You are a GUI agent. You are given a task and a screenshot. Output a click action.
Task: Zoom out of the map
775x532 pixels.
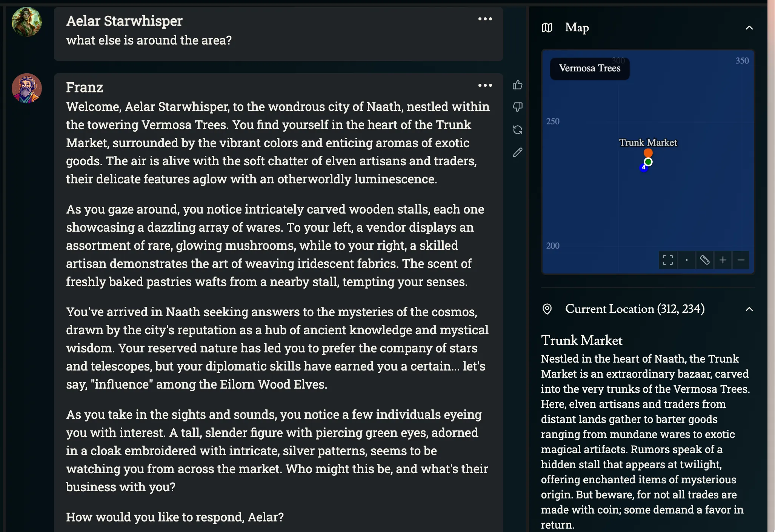coord(741,260)
